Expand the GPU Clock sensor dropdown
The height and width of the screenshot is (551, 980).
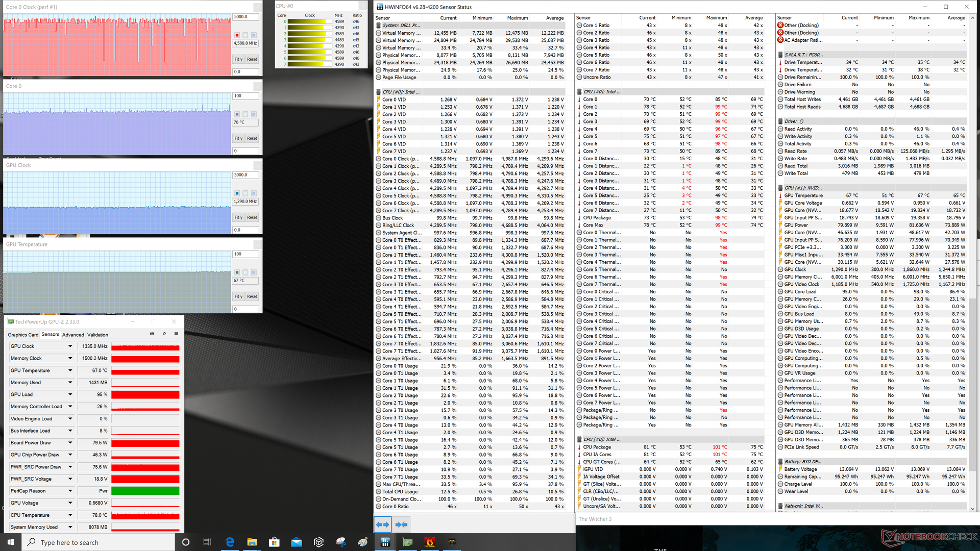(70, 346)
